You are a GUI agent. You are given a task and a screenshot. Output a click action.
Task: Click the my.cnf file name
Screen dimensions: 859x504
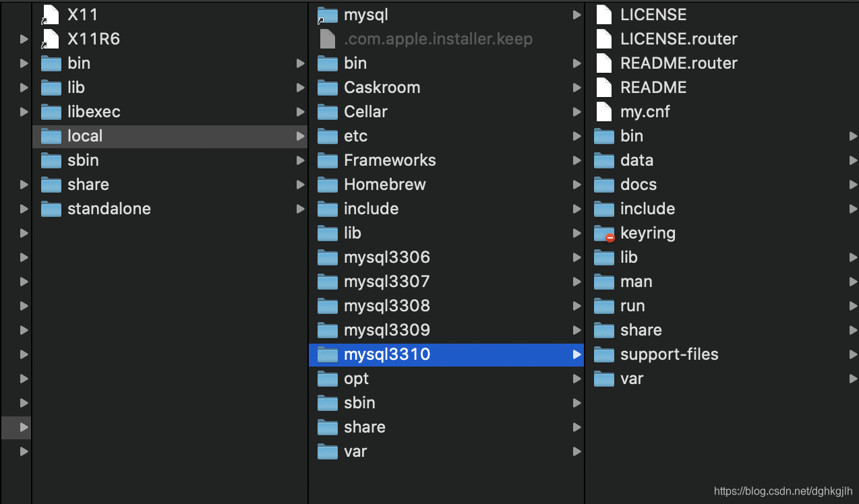[x=645, y=112]
